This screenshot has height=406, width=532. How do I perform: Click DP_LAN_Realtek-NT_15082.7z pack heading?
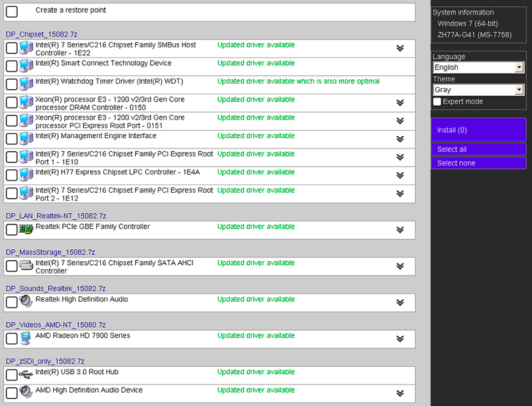[56, 216]
